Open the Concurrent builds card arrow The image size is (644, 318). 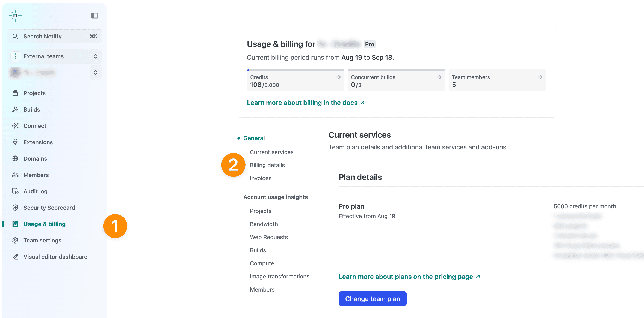[439, 77]
